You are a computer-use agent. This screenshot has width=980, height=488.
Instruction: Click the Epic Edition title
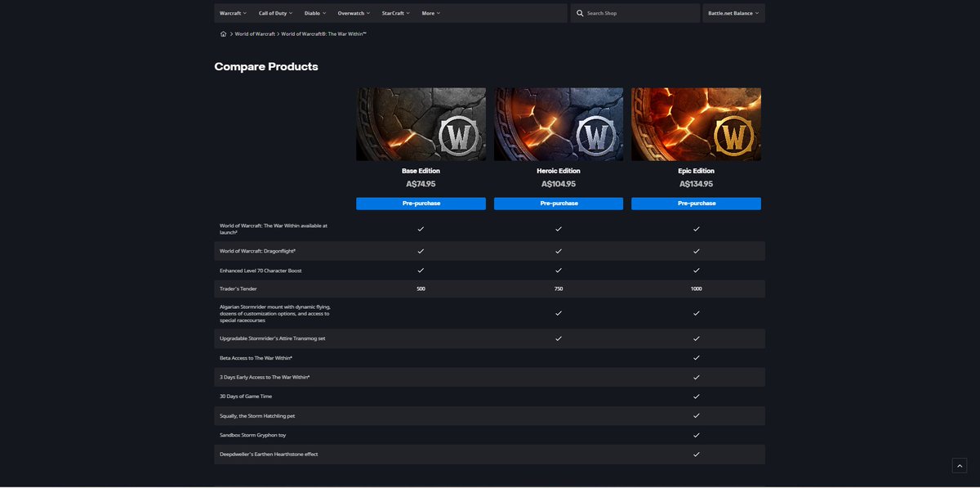pos(696,171)
